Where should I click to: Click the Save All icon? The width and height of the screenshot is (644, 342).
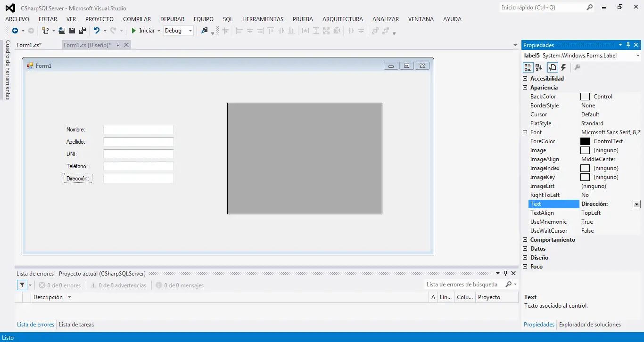(83, 31)
